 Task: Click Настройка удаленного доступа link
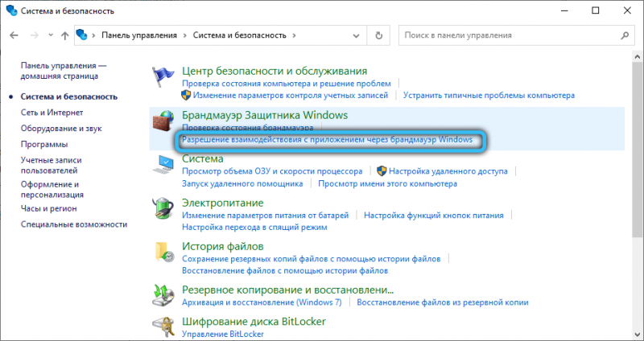tap(448, 171)
